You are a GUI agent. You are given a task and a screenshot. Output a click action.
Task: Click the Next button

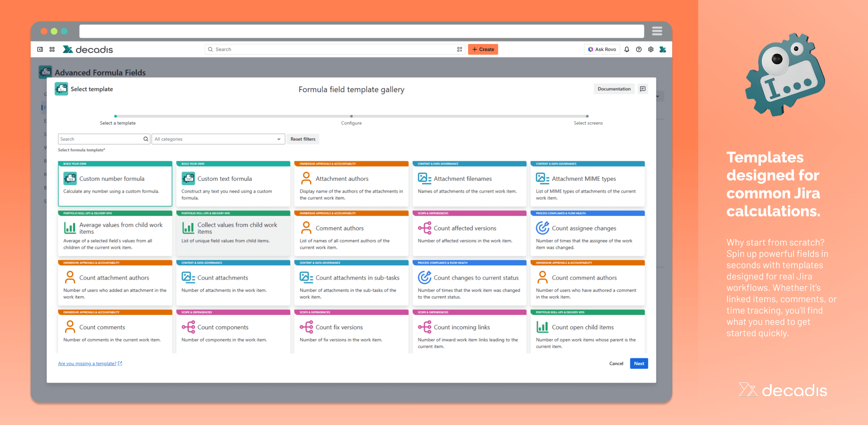[x=639, y=364]
